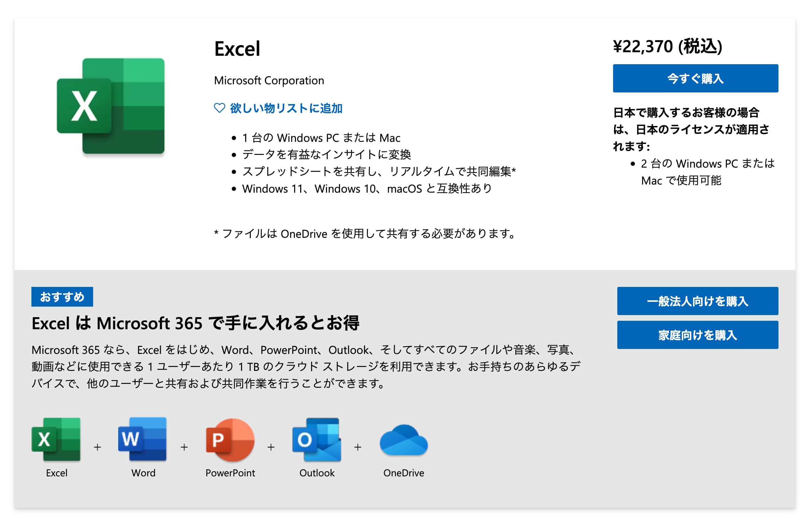812x518 pixels.
Task: Click the Word icon in the bundle row
Action: coord(143,439)
